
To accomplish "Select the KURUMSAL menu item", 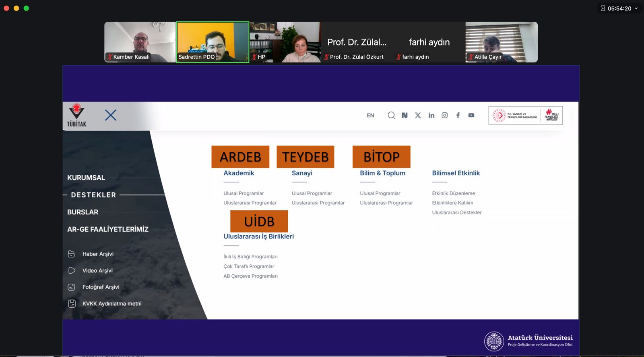I will click(x=86, y=178).
